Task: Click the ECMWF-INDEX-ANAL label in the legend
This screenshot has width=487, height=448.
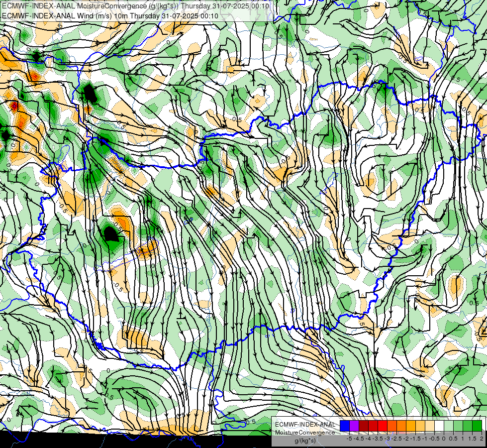Action: [x=305, y=425]
